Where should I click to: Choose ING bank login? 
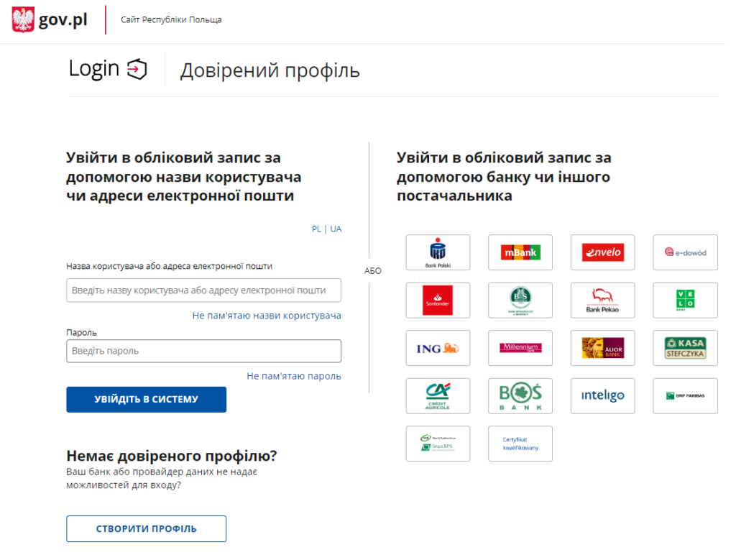pyautogui.click(x=438, y=348)
